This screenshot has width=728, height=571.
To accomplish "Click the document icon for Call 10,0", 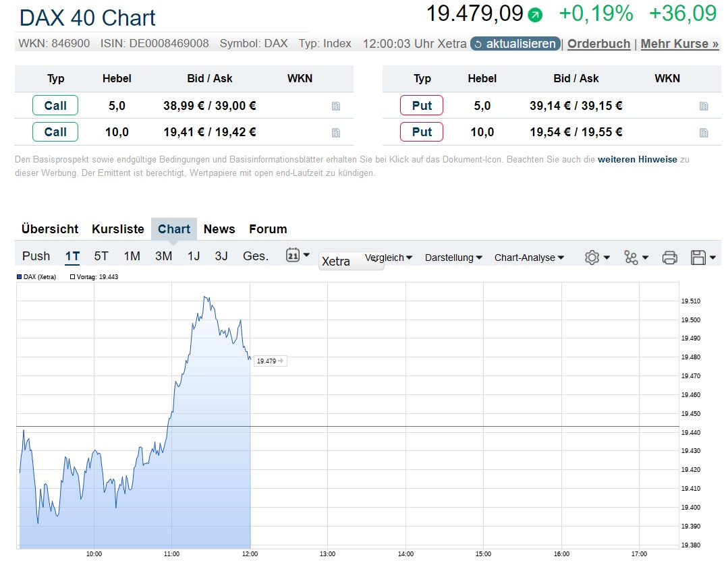I will (x=336, y=132).
